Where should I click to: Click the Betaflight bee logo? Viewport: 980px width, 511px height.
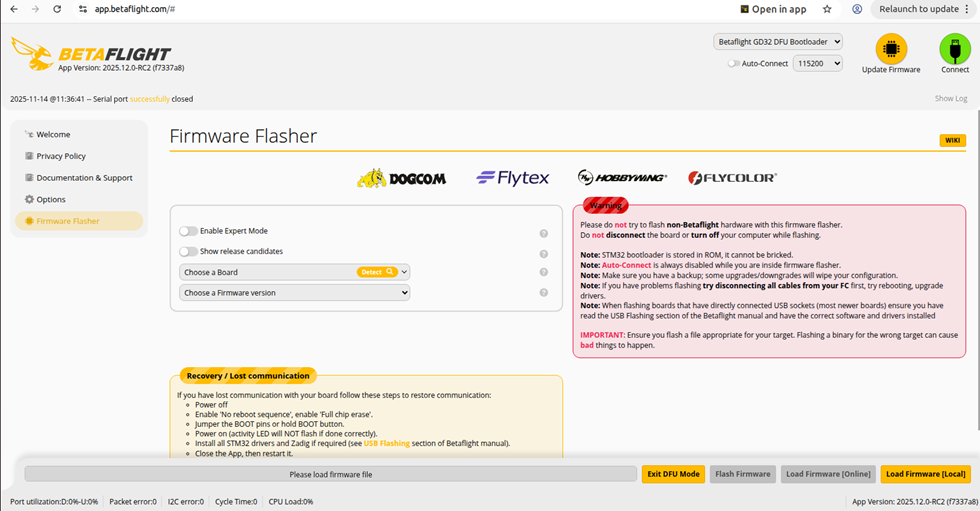32,54
